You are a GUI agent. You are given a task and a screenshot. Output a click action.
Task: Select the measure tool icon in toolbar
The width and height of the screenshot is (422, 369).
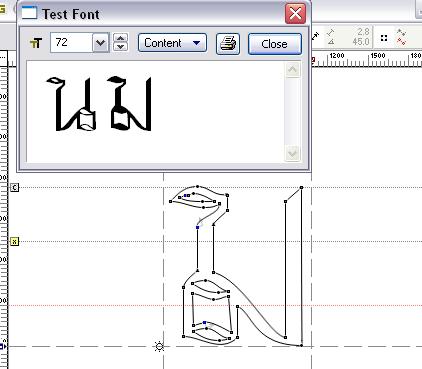coord(316,35)
